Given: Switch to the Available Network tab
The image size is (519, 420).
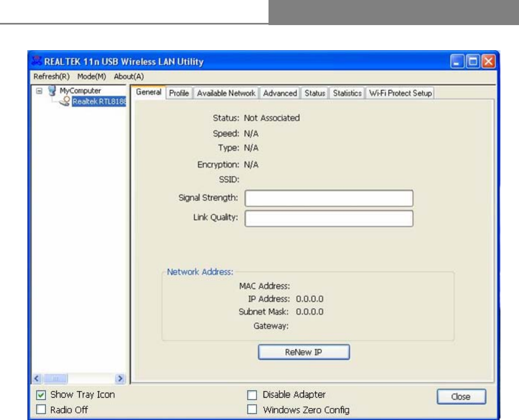Looking at the screenshot, I should 226,93.
